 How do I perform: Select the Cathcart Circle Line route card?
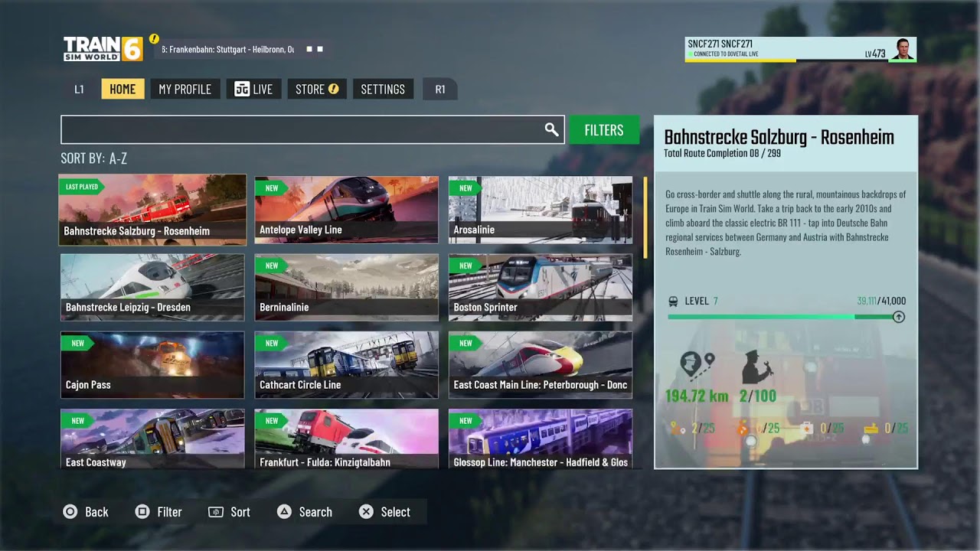(x=347, y=365)
